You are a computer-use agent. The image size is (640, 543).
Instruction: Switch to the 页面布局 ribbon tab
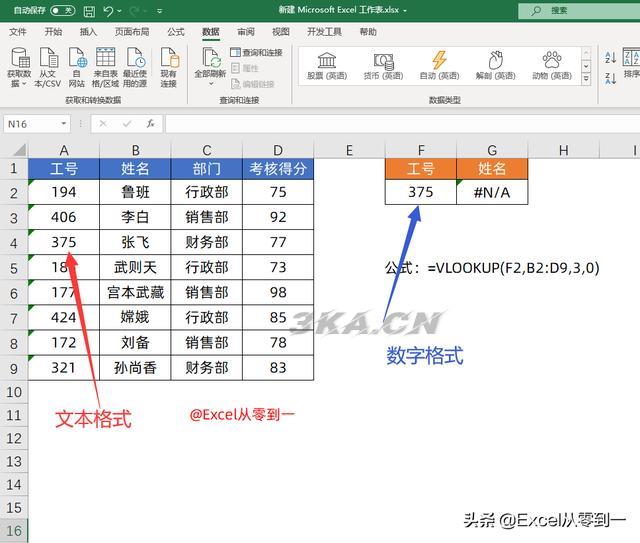tap(132, 32)
